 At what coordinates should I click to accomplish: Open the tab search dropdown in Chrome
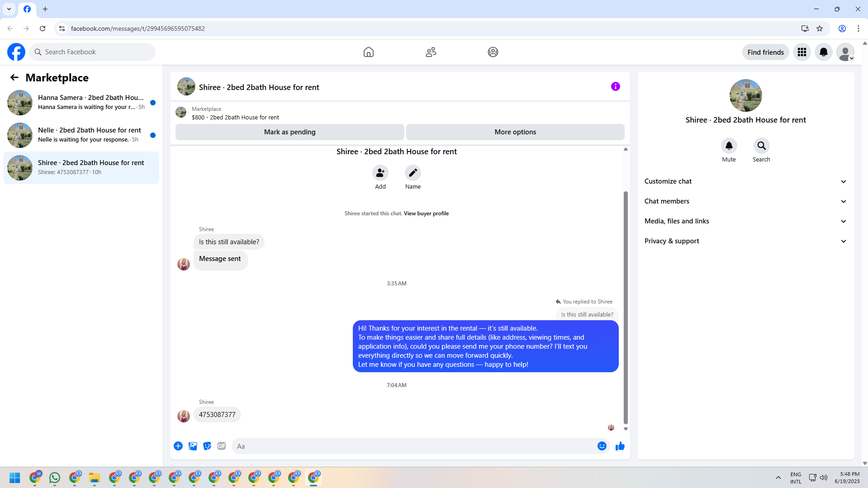(9, 9)
